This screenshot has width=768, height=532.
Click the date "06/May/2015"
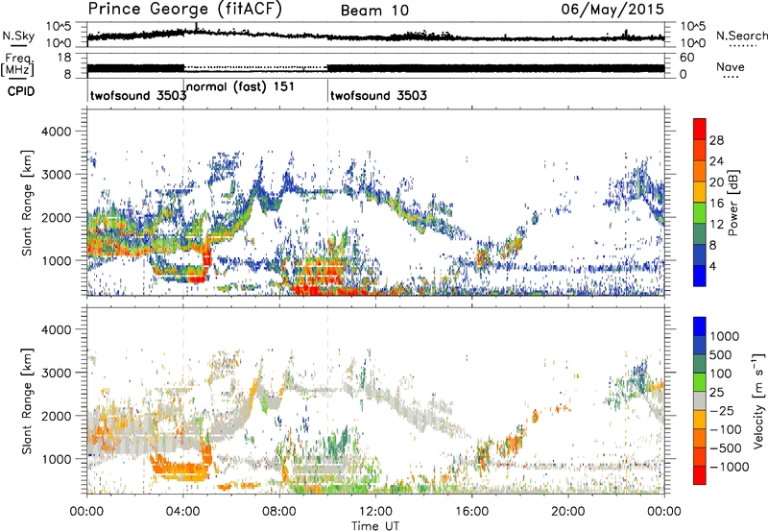click(612, 10)
